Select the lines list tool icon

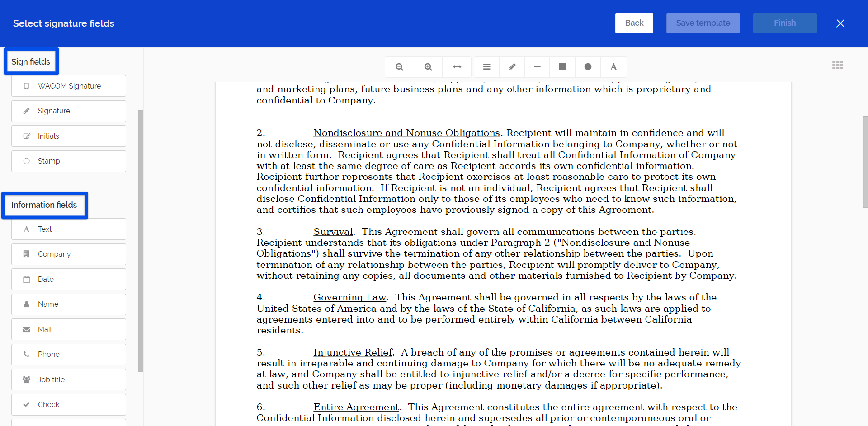click(486, 67)
